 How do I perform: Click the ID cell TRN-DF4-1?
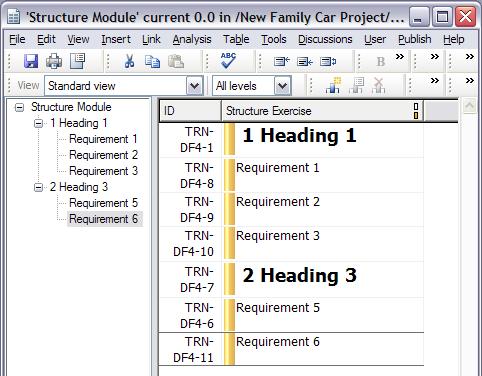191,140
